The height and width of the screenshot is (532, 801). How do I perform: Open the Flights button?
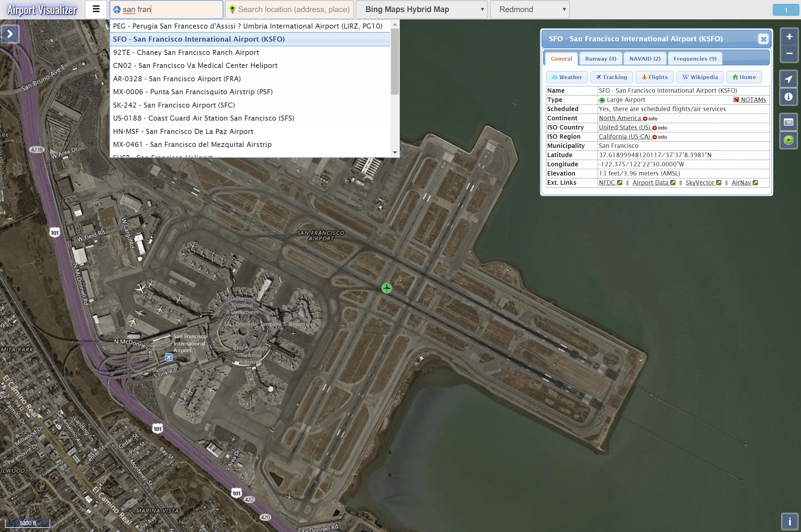coord(654,77)
